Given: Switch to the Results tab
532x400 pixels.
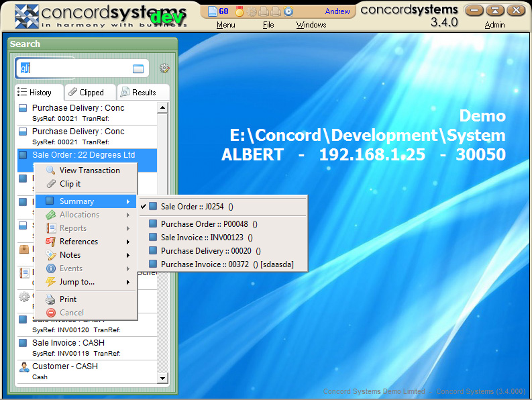Looking at the screenshot, I should (x=143, y=93).
